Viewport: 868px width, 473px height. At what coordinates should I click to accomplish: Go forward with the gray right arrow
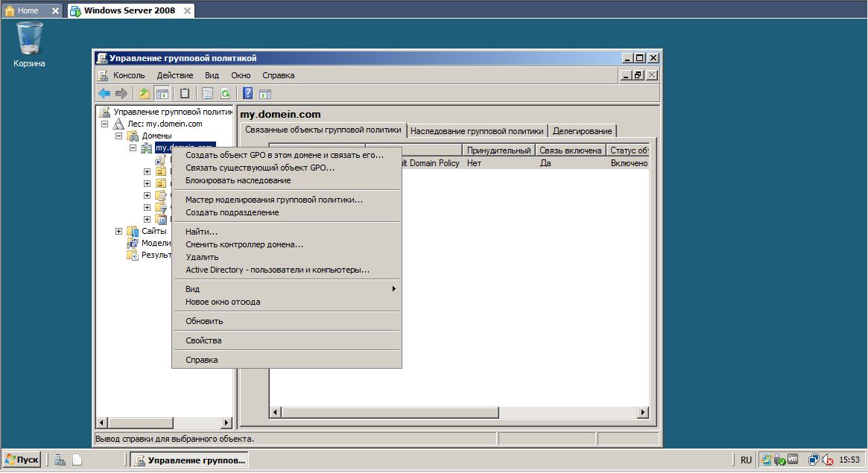pyautogui.click(x=121, y=94)
